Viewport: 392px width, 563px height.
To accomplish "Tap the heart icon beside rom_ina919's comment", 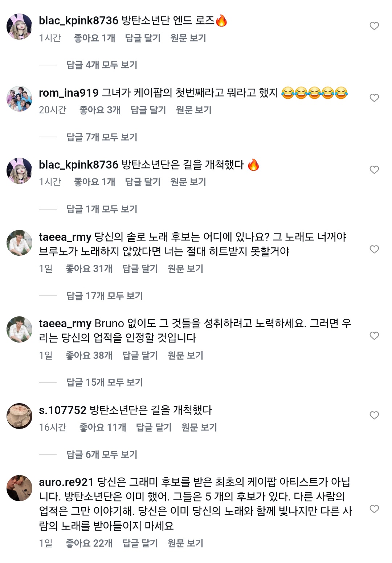I will click(374, 97).
